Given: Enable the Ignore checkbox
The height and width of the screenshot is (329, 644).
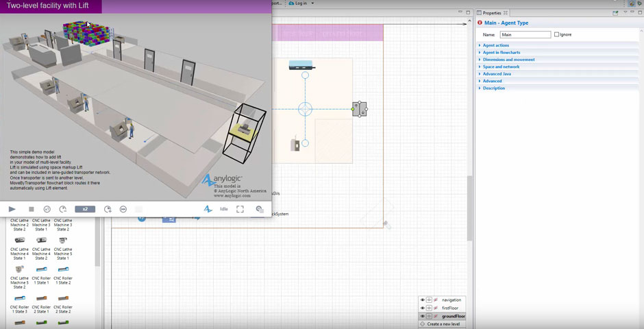Looking at the screenshot, I should (557, 34).
